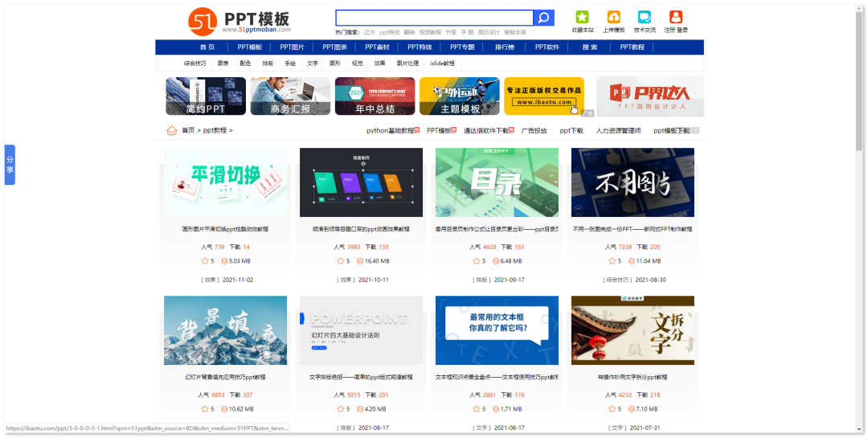Open the 目录 tutorial thumbnail
The image size is (868, 438).
click(497, 182)
